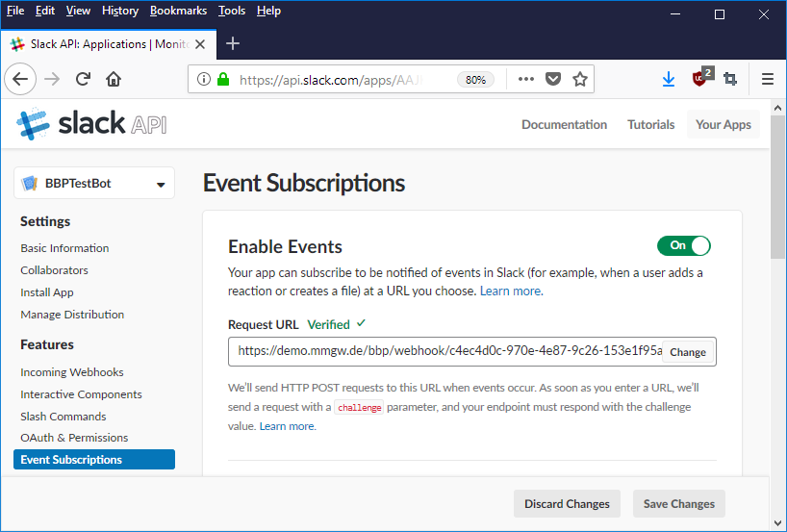Click Save Changes button
This screenshot has width=787, height=532.
click(678, 504)
